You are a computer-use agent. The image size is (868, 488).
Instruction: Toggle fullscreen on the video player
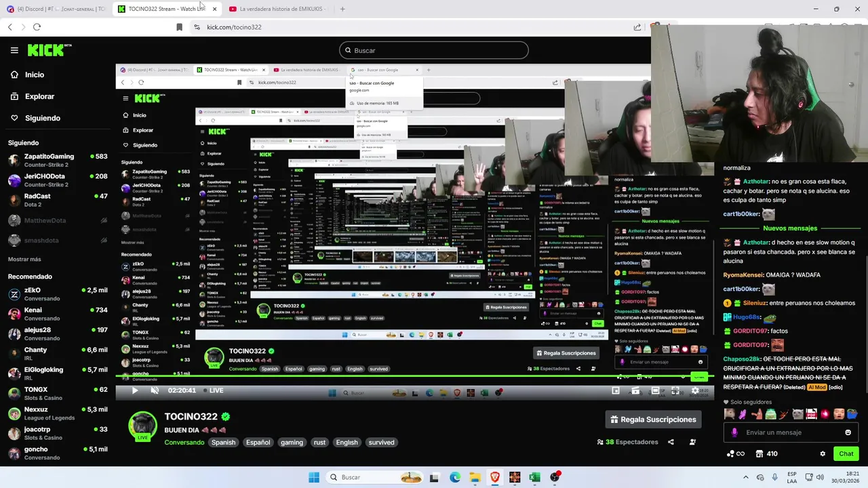[x=675, y=390]
